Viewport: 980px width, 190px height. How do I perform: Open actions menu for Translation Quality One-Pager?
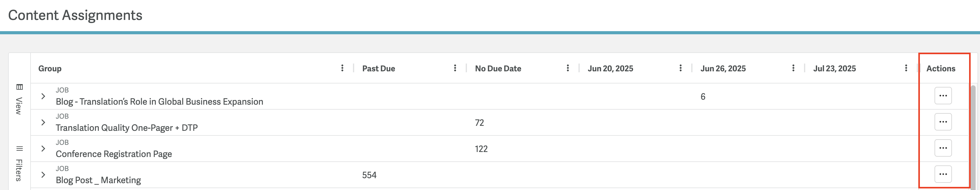[x=943, y=122]
